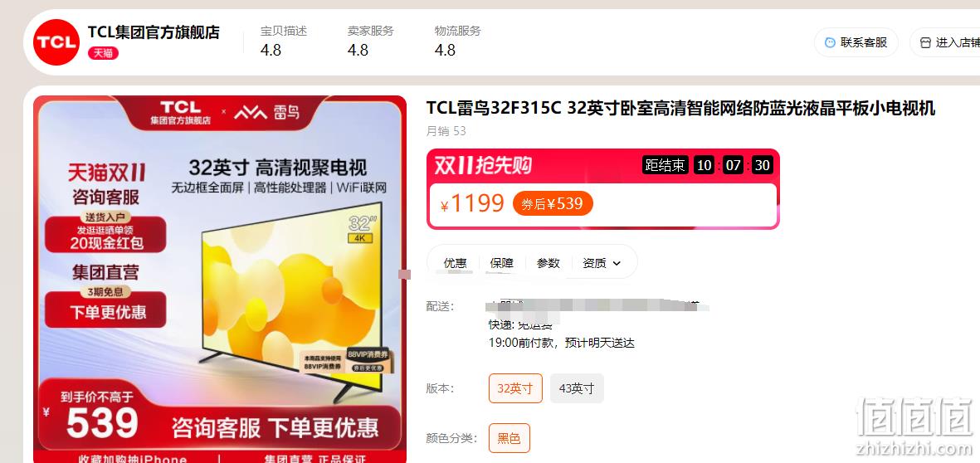The image size is (980, 463).
Task: Click the 联系客服 button
Action: (856, 42)
